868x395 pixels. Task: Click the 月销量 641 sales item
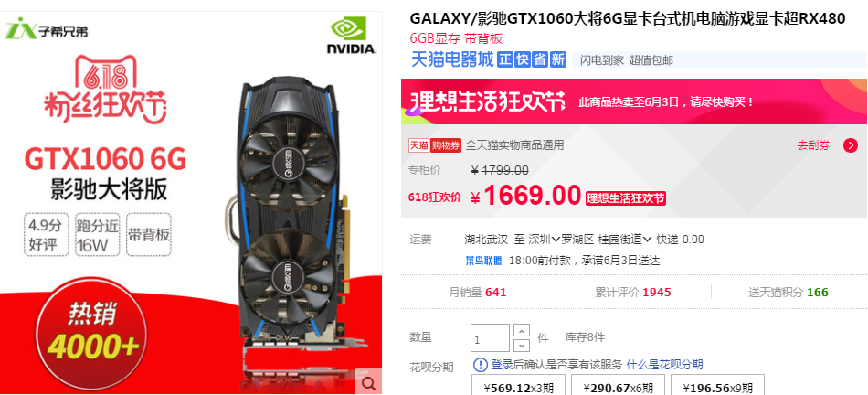[478, 292]
